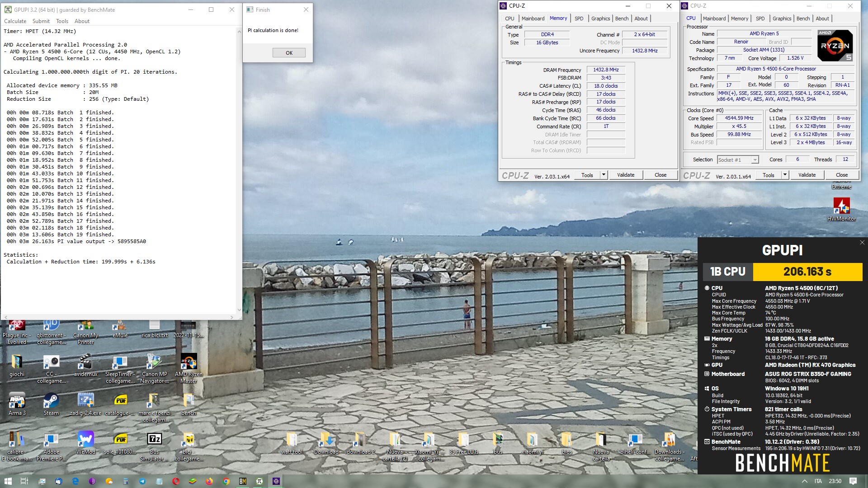Open the Memory tab in right CPU-Z window
The image size is (868, 488).
[739, 19]
